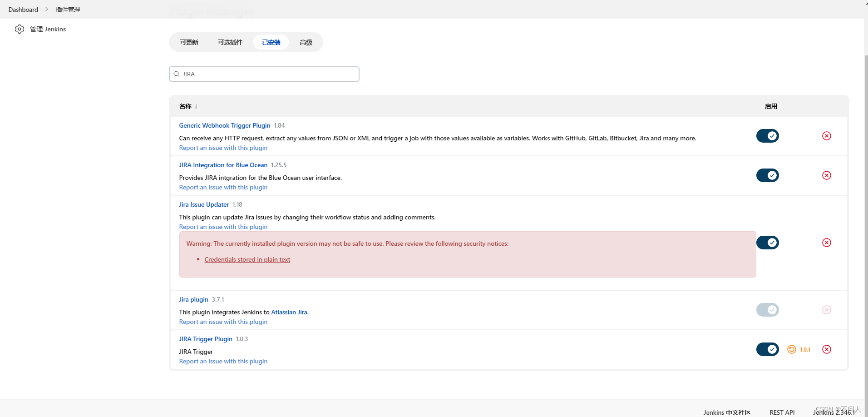
Task: Click version 1.0.3 beside JIRA Trigger Plugin
Action: click(x=242, y=339)
